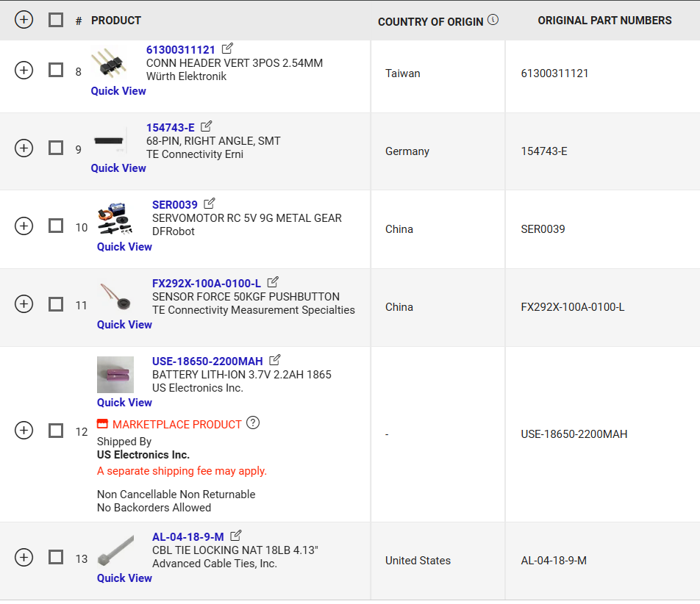
Task: Sort by the Product column header
Action: [x=116, y=21]
